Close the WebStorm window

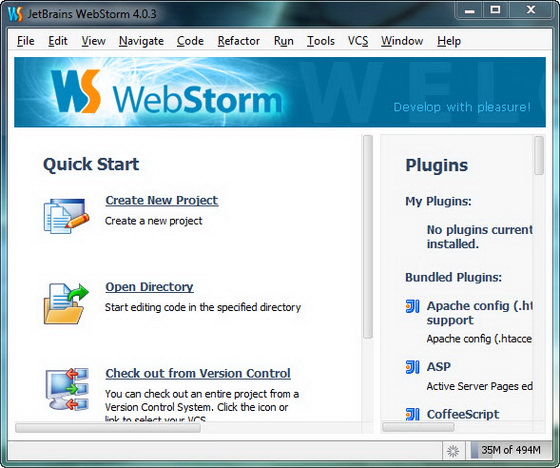(531, 11)
